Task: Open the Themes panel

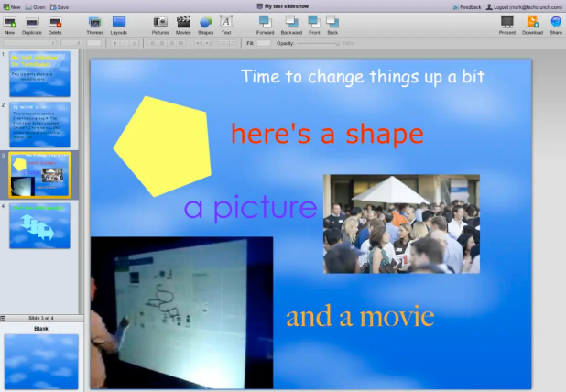Action: (x=95, y=26)
